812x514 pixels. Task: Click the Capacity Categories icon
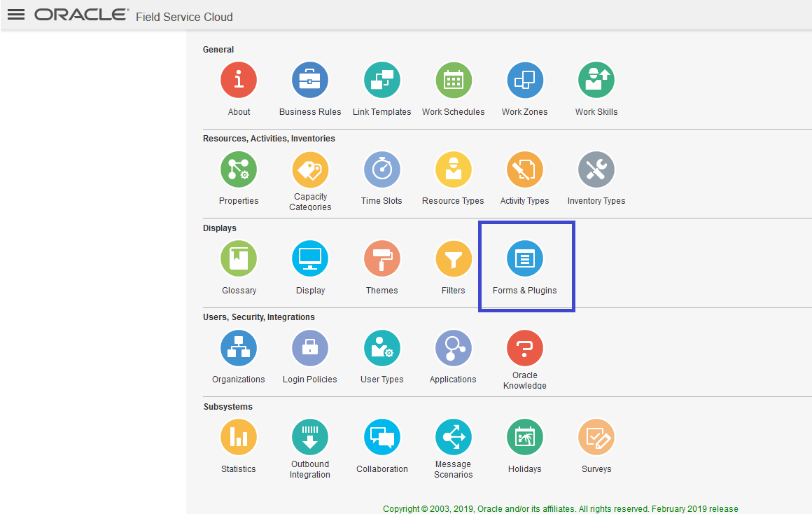tap(310, 169)
